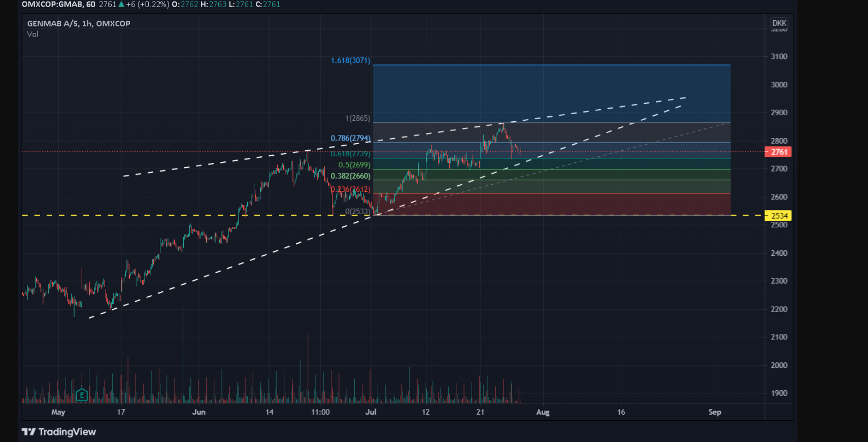
Task: Click the OMXCOP:GMAB, 60 symbol header
Action: click(x=58, y=4)
